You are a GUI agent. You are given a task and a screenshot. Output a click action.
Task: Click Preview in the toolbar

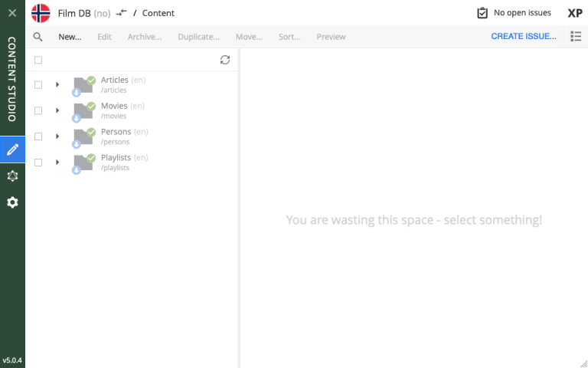point(331,37)
